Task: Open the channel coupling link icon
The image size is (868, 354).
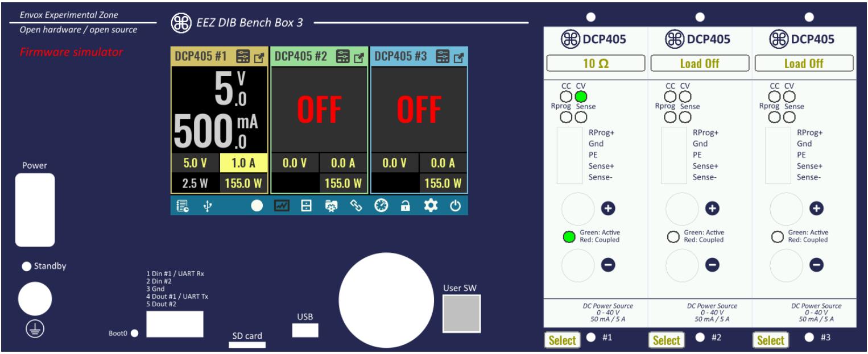Action: click(356, 206)
